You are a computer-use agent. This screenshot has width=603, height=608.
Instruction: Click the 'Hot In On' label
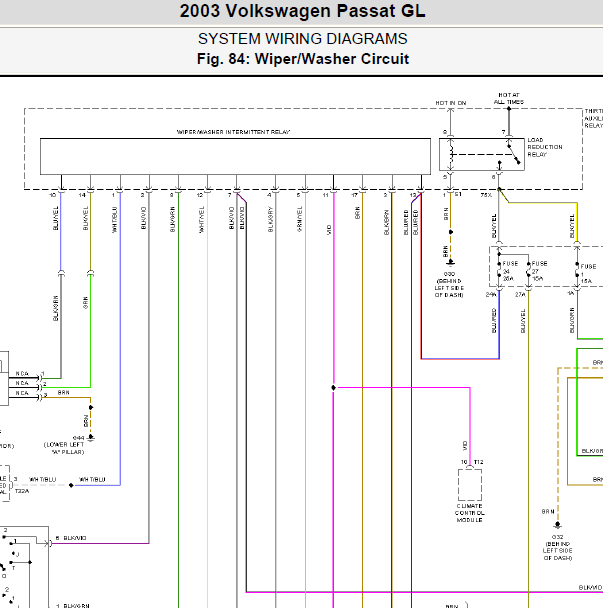450,103
